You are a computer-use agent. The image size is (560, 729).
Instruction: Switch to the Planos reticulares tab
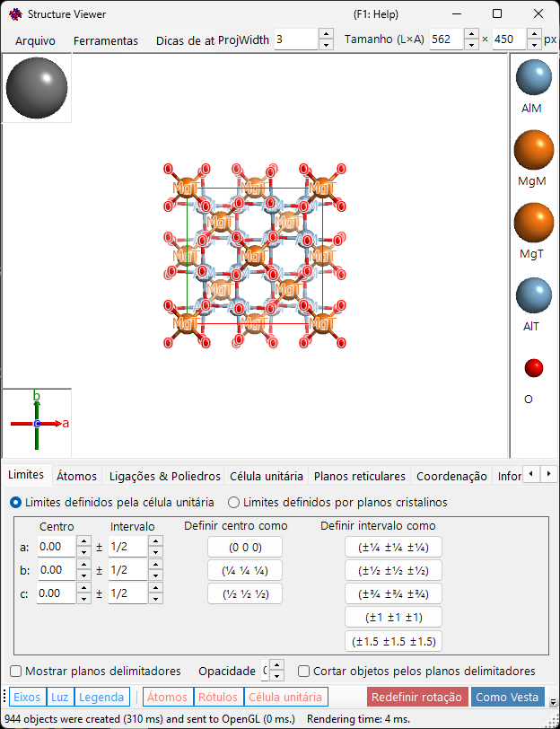(360, 476)
